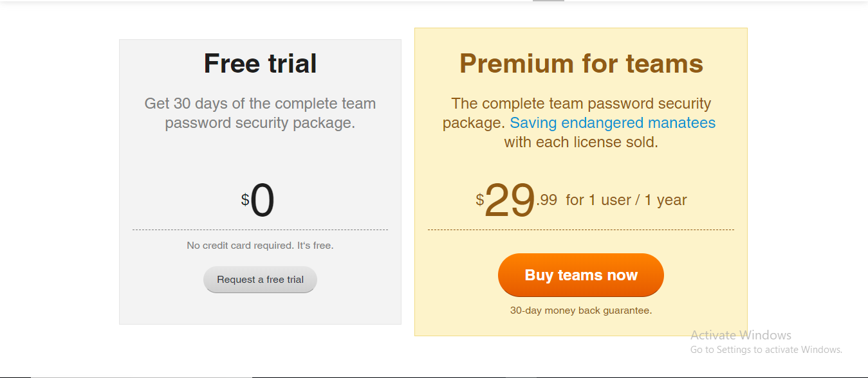Screen dimensions: 868x378
Task: Click the Request a free trial button
Action: point(260,280)
